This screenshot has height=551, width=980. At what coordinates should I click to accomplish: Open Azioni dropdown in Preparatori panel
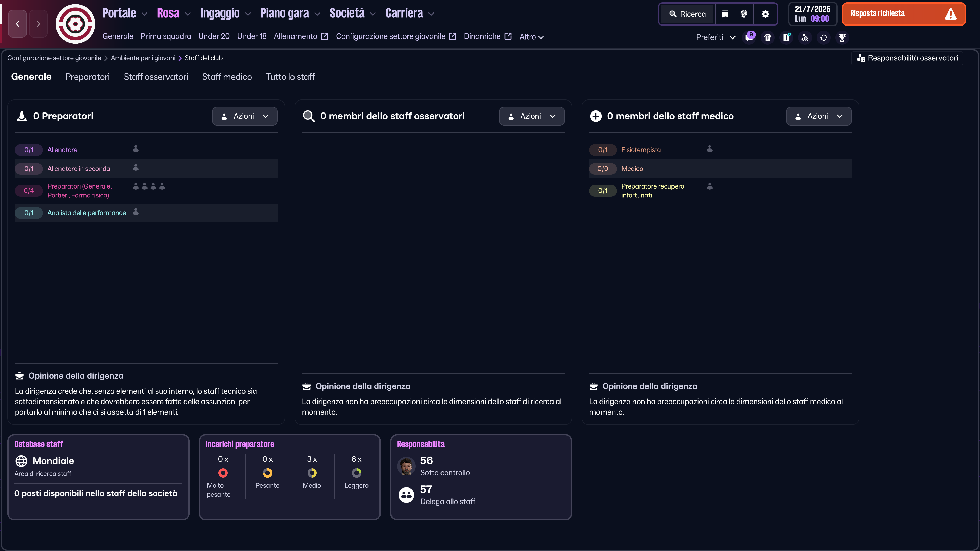[245, 116]
